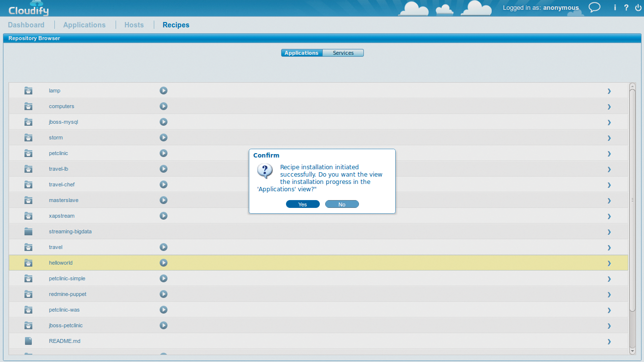Switch to the Services view
This screenshot has width=644, height=362.
343,52
